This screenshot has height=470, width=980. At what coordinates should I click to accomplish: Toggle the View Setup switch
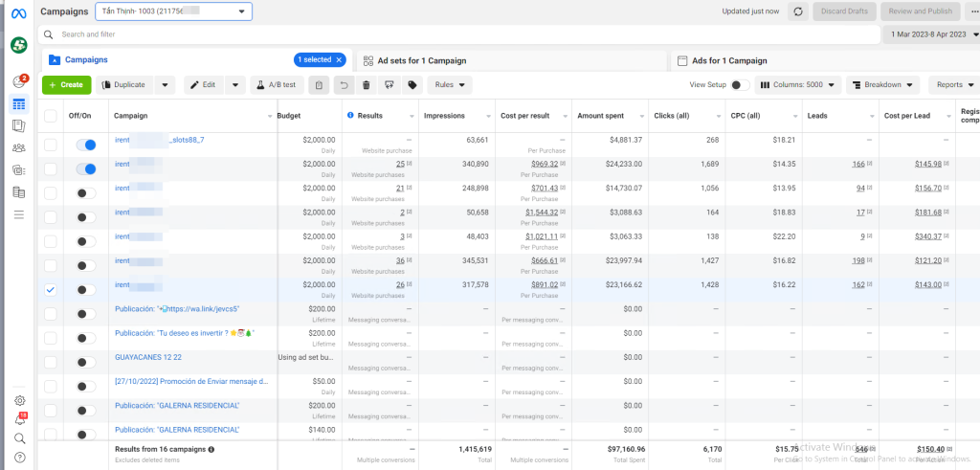(740, 85)
